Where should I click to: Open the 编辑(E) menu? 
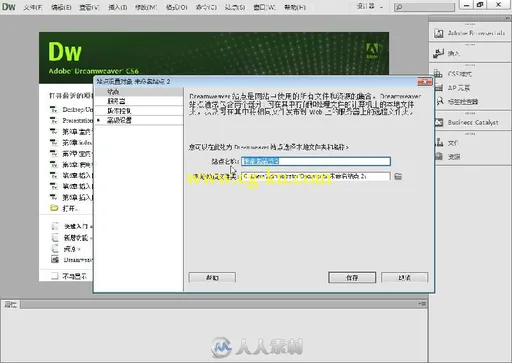(x=61, y=7)
